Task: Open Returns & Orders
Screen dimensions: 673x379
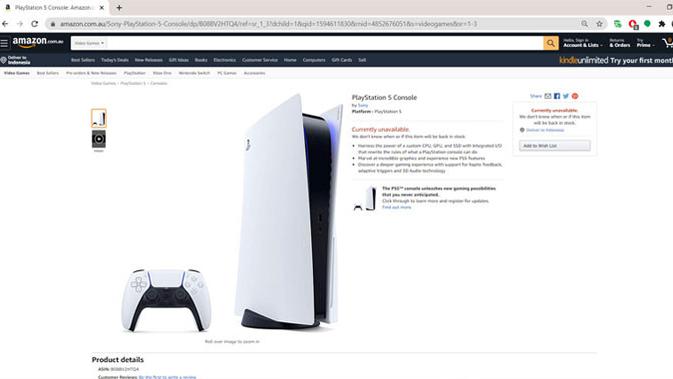Action: pyautogui.click(x=619, y=43)
